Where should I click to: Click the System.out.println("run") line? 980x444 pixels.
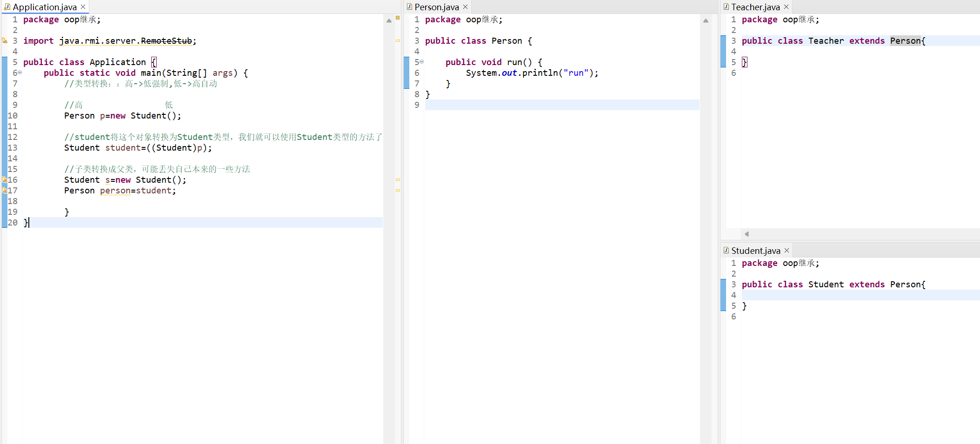(532, 73)
